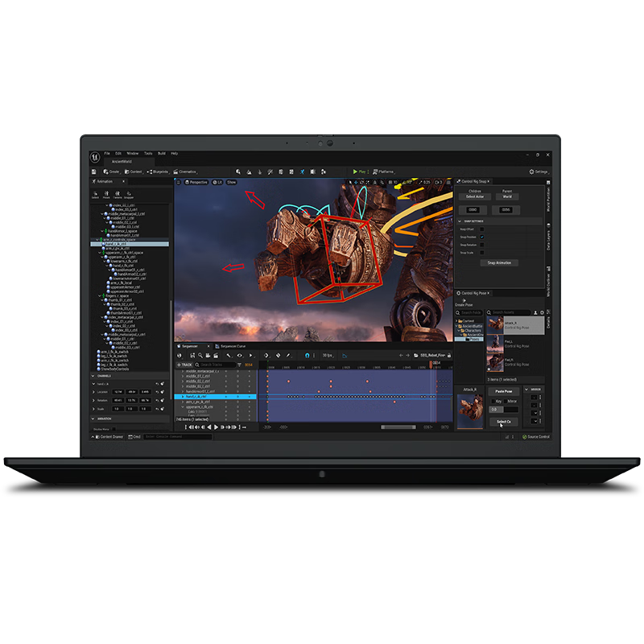Viewport: 644px width, 644px height.
Task: Play the sequence forward in Sequencer
Action: pyautogui.click(x=216, y=427)
